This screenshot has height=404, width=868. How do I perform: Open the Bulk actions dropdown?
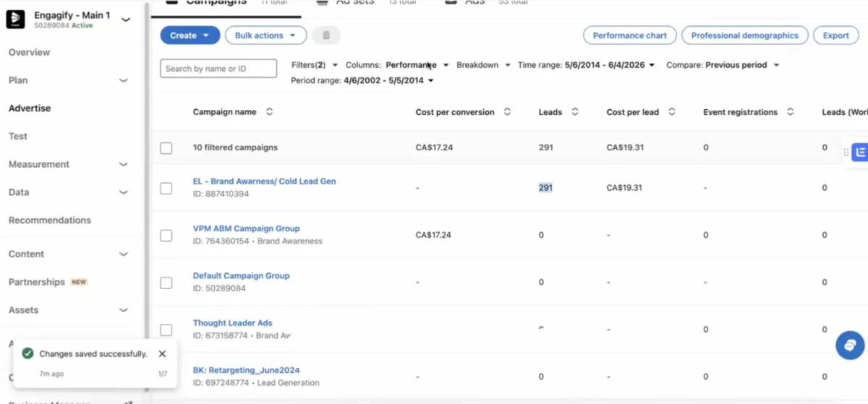click(x=265, y=35)
